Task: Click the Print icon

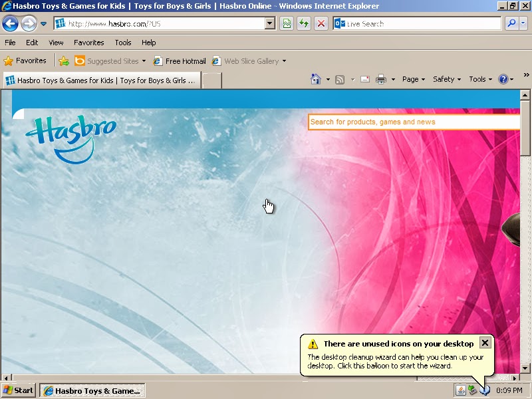Action: [381, 79]
